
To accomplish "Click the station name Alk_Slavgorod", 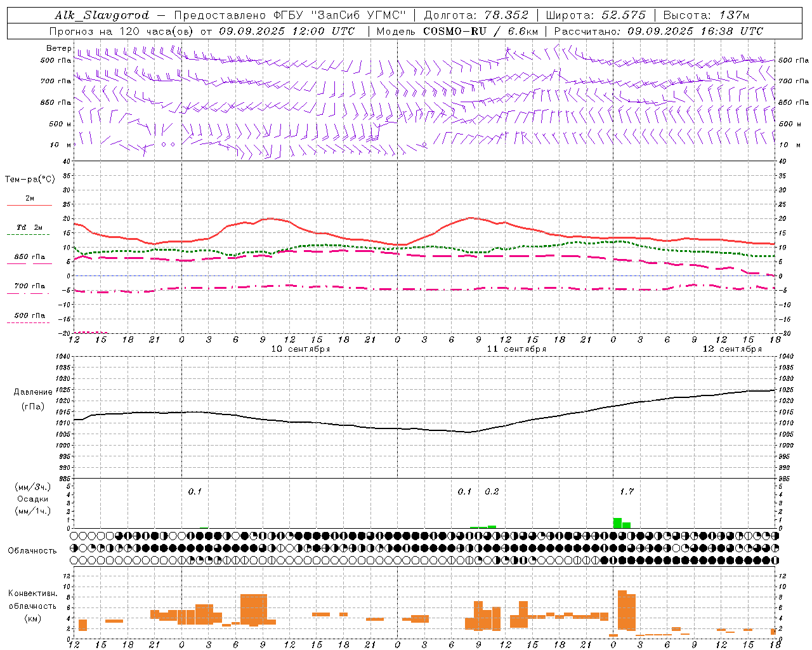I will pos(102,15).
